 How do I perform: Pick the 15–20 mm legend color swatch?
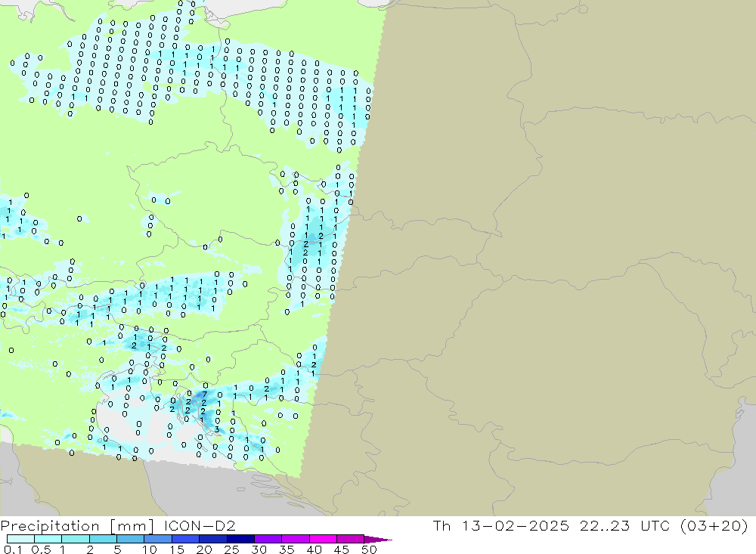(186, 539)
